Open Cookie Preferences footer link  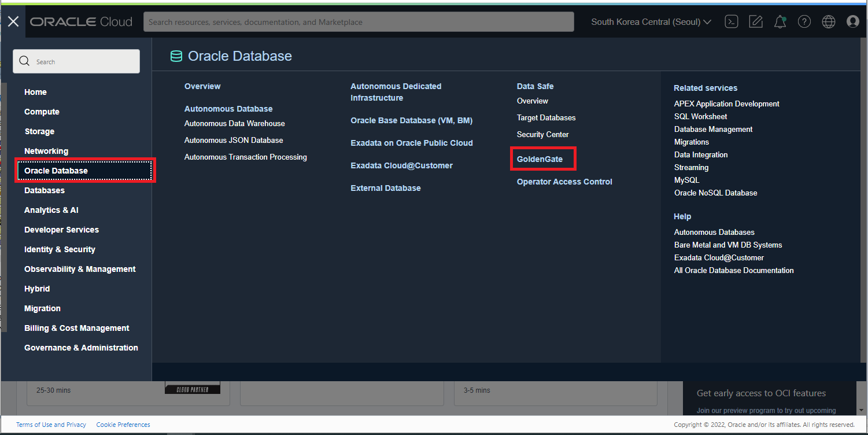123,425
